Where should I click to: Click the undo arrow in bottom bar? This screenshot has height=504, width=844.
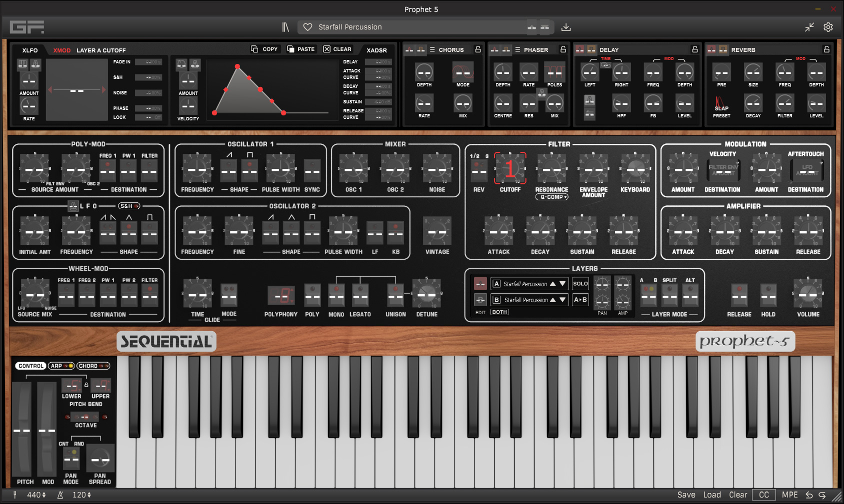[809, 495]
